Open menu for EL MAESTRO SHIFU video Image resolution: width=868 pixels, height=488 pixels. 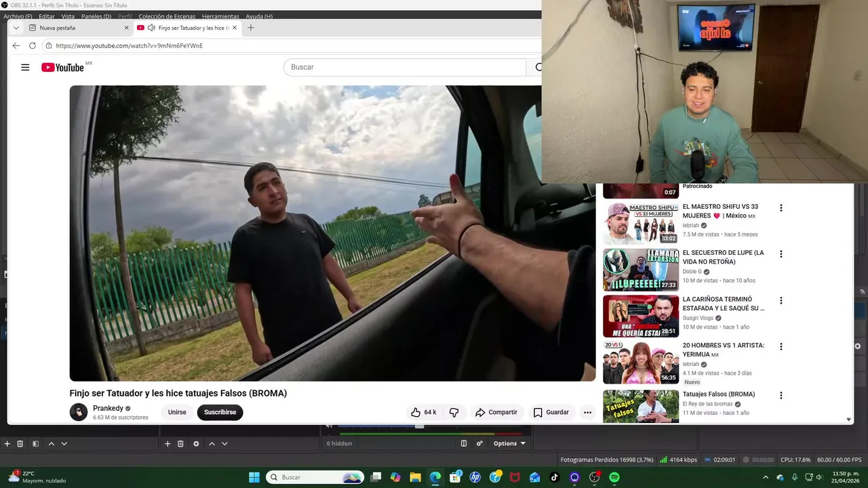[x=781, y=208]
